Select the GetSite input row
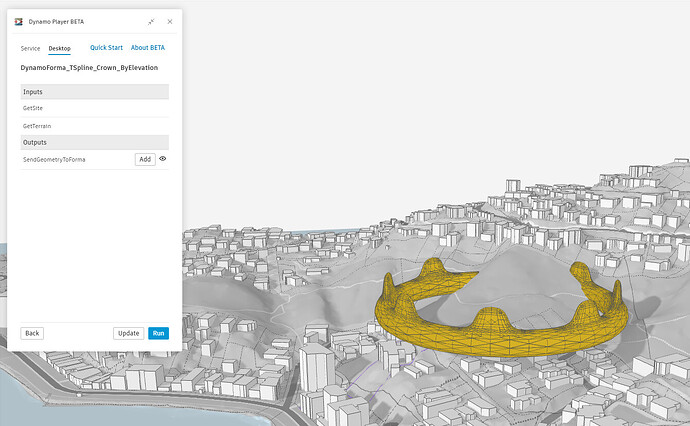Screen dimensions: 690x426 pos(95,108)
